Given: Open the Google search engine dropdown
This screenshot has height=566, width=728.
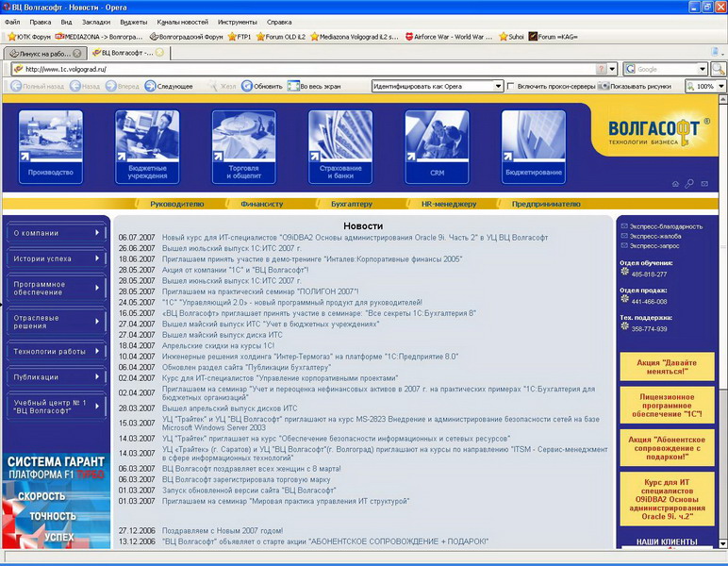Looking at the screenshot, I should point(702,69).
